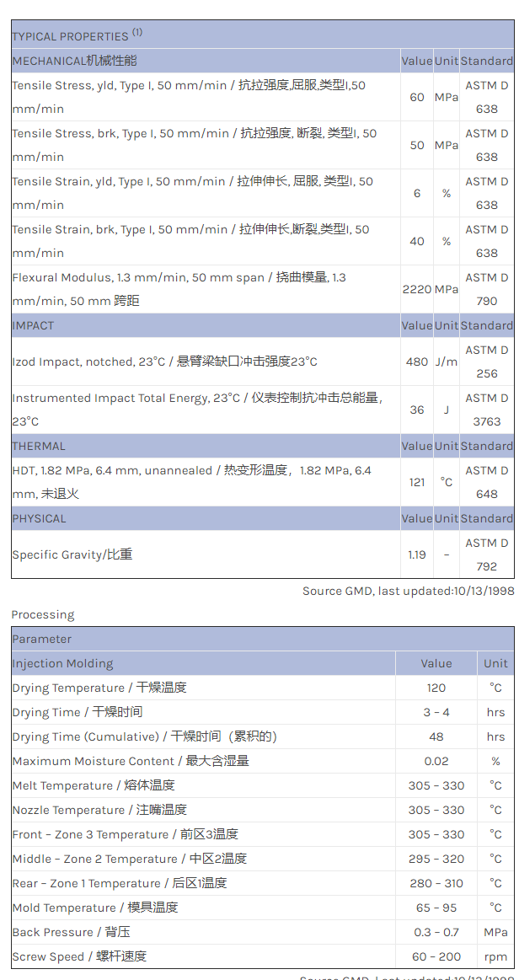The height and width of the screenshot is (980, 519).
Task: Click the Specific Gravity value 1.19
Action: [x=416, y=554]
